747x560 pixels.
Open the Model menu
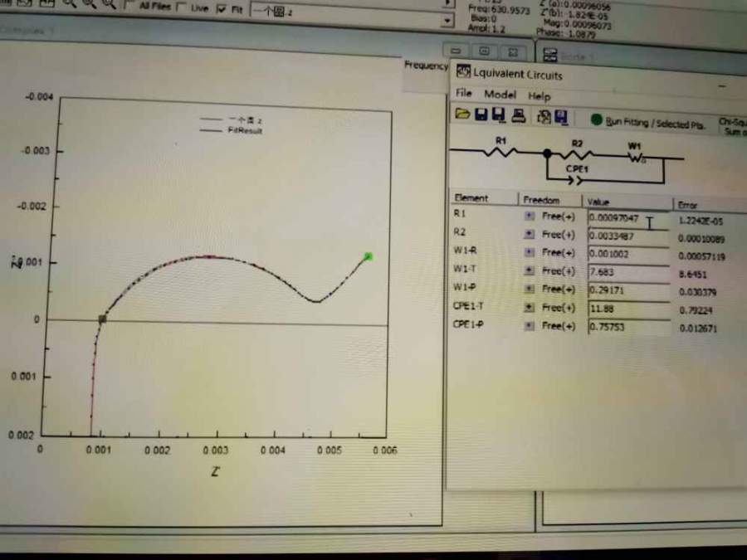(500, 95)
